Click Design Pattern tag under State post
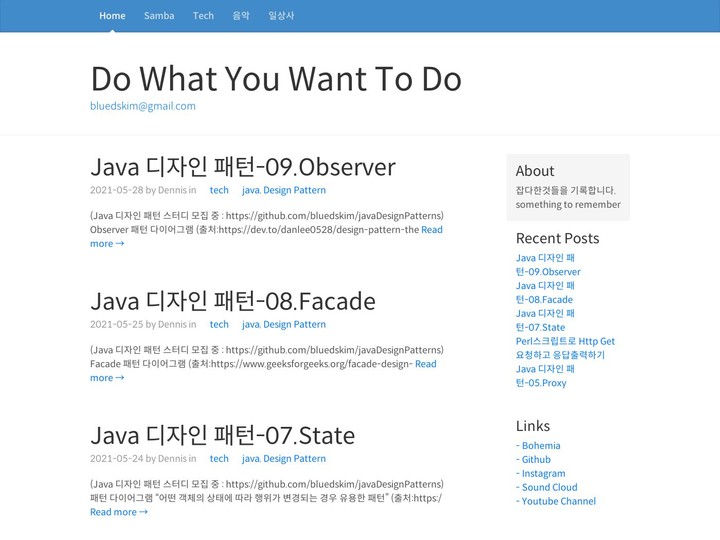 [294, 458]
